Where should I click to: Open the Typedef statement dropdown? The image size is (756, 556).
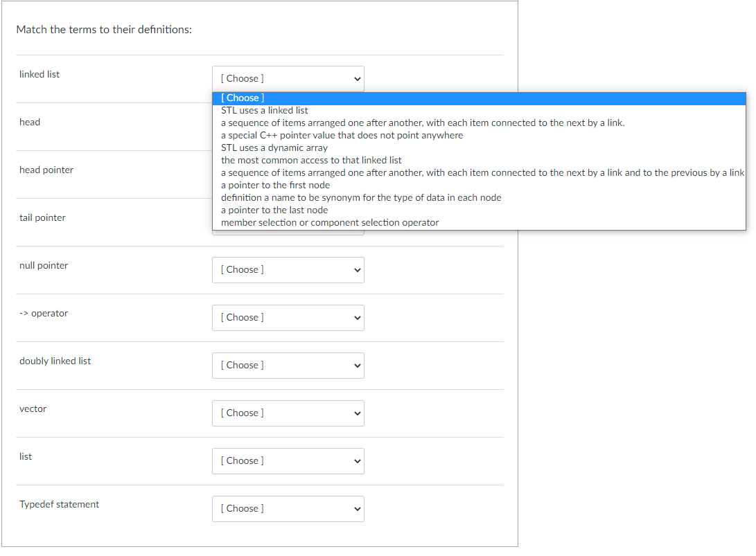288,508
